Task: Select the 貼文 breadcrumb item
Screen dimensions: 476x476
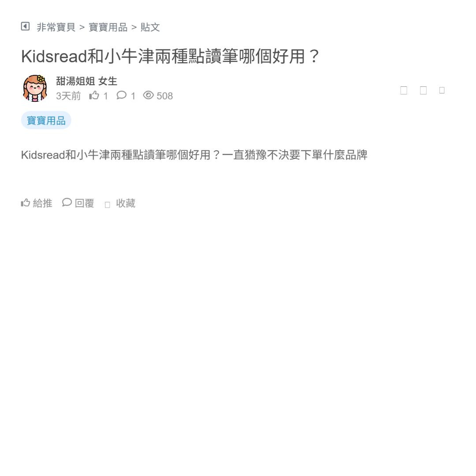Action: [150, 27]
